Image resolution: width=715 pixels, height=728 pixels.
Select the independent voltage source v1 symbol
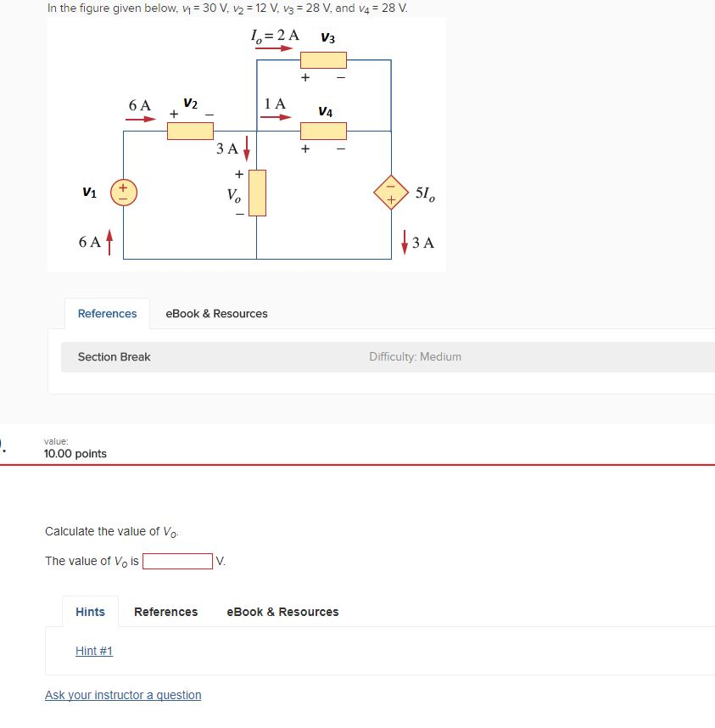point(122,193)
